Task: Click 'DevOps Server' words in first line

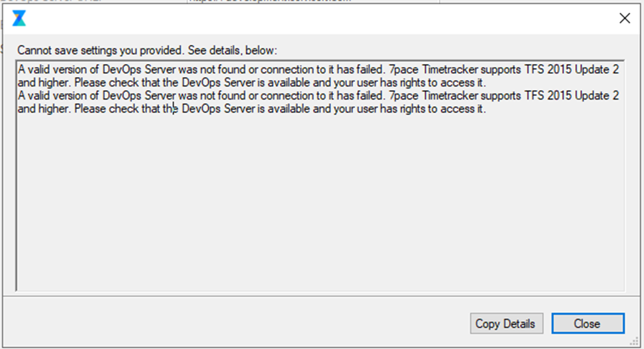Action: (x=139, y=70)
